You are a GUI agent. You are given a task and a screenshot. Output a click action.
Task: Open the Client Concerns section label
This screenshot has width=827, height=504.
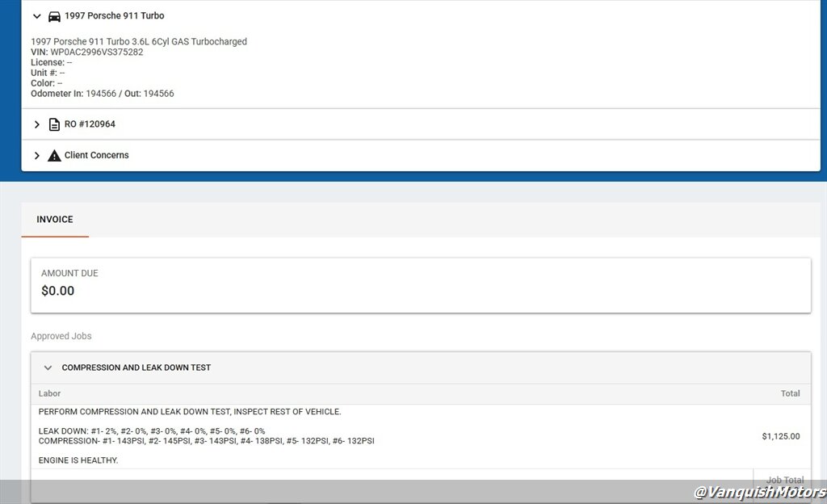coord(96,155)
